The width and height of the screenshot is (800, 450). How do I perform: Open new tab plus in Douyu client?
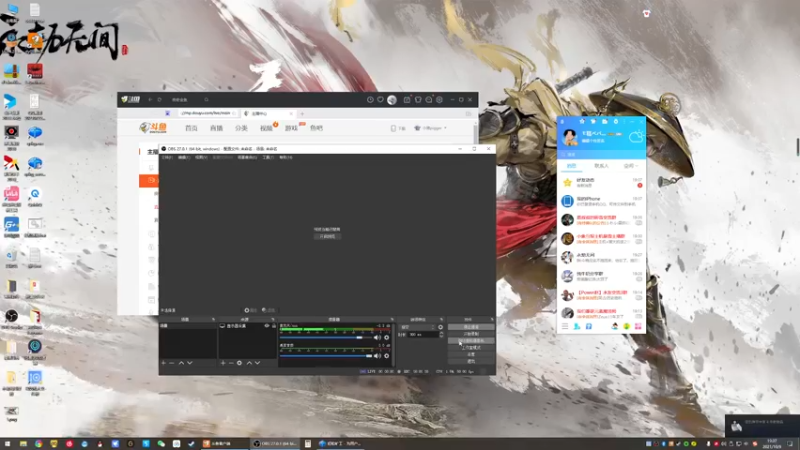[302, 113]
